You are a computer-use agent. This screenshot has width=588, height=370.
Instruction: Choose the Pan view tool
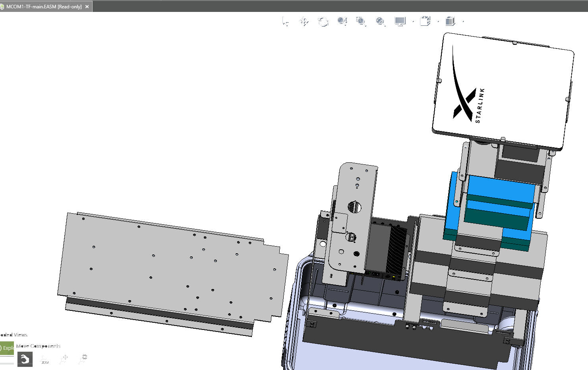[x=304, y=21]
